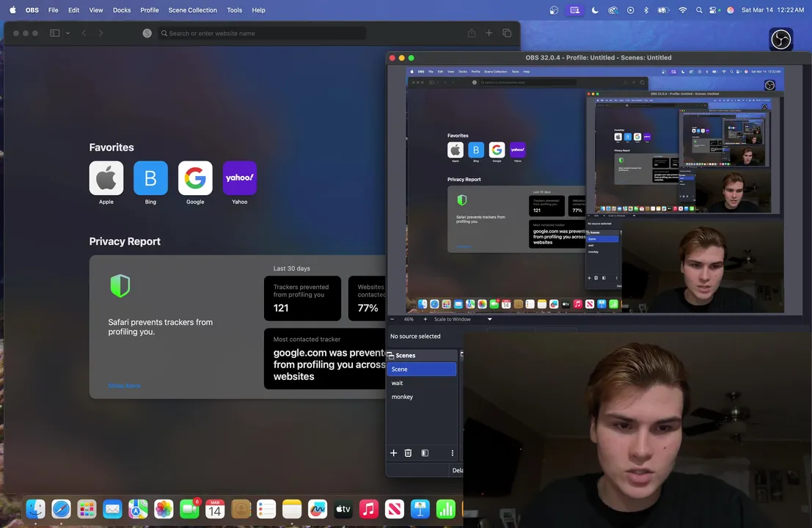This screenshot has height=528, width=812.
Task: Open the File menu
Action: [x=54, y=10]
